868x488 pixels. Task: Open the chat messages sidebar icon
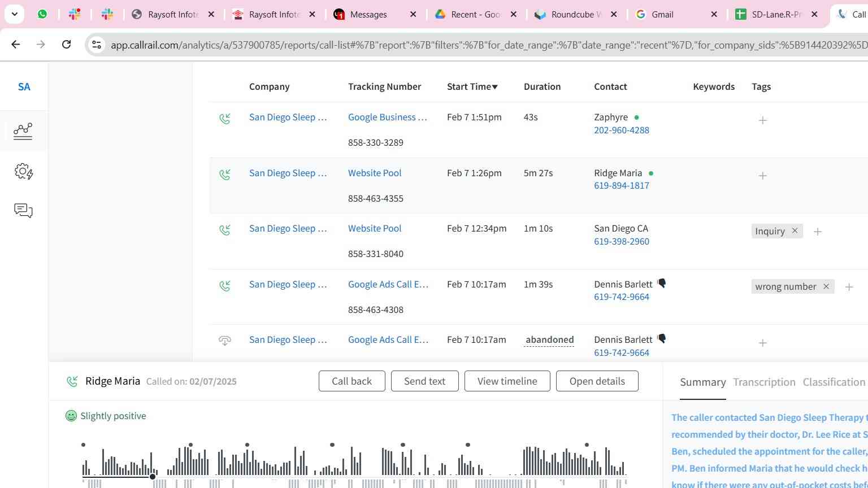23,211
